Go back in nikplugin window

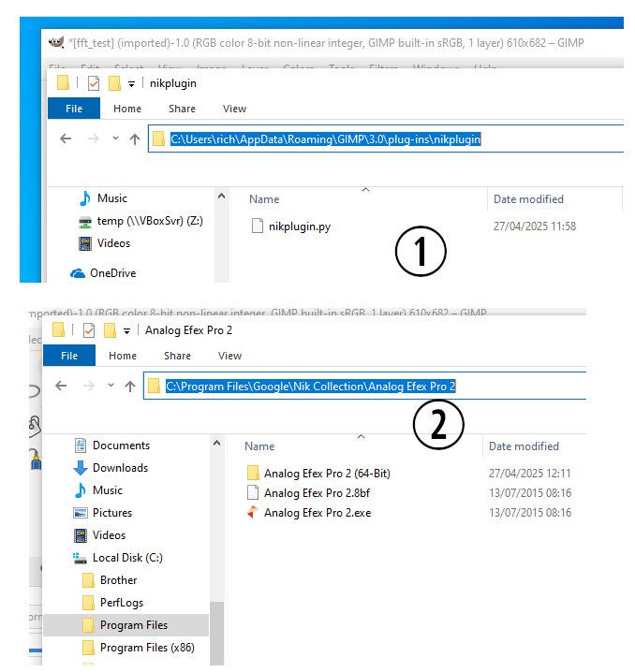(66, 139)
